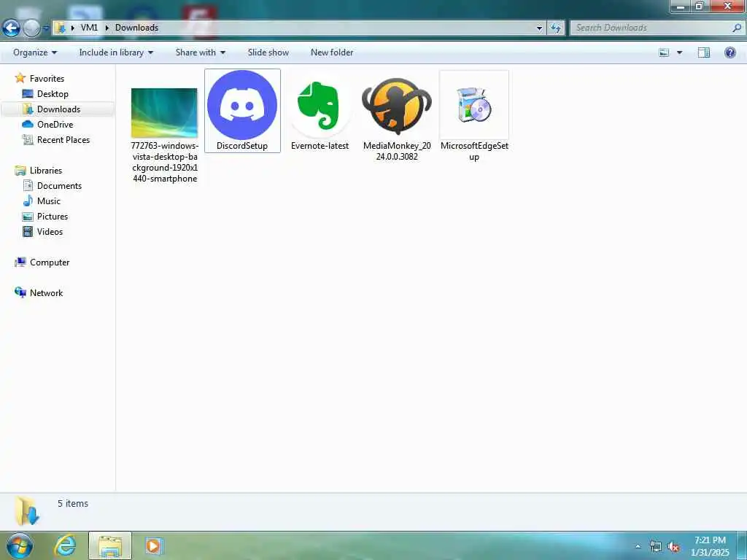This screenshot has height=560, width=747.
Task: Click the Show desktop strip
Action: pyautogui.click(x=742, y=546)
